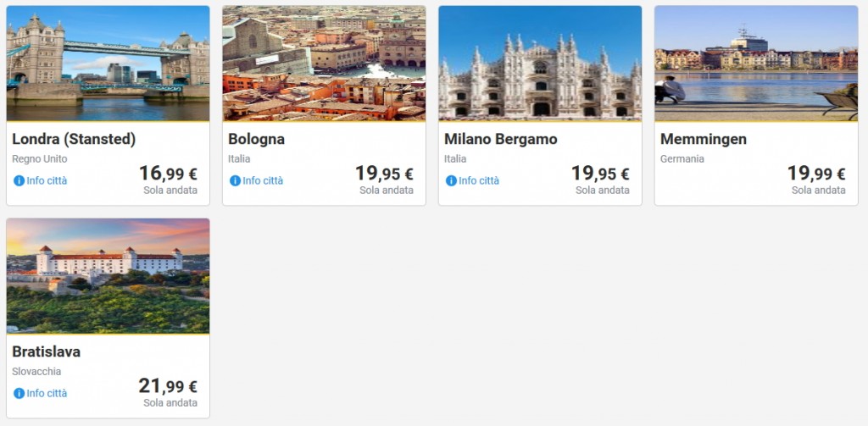Screen dimensions: 868x426
Task: Select the Londra (Stansted) destination title
Action: pyautogui.click(x=74, y=139)
